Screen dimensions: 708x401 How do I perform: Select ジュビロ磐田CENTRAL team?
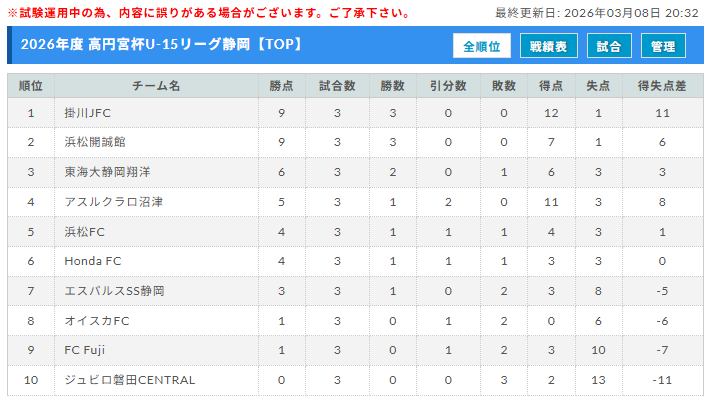click(129, 380)
